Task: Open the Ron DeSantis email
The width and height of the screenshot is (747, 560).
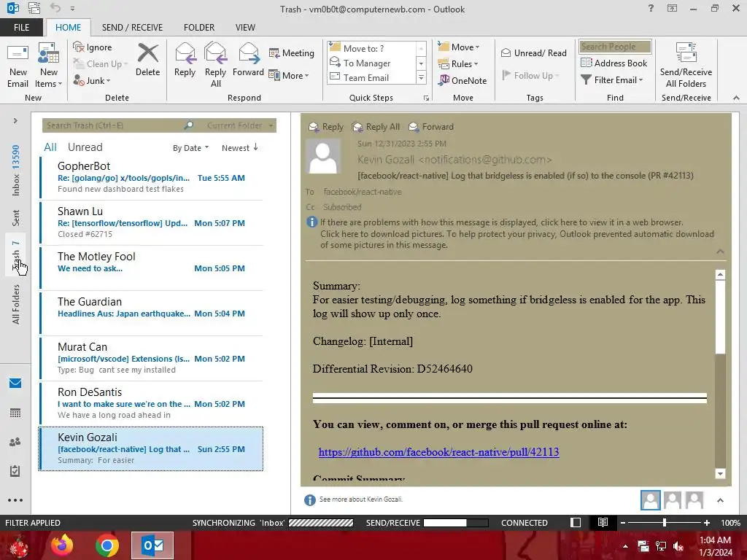Action: pos(152,403)
